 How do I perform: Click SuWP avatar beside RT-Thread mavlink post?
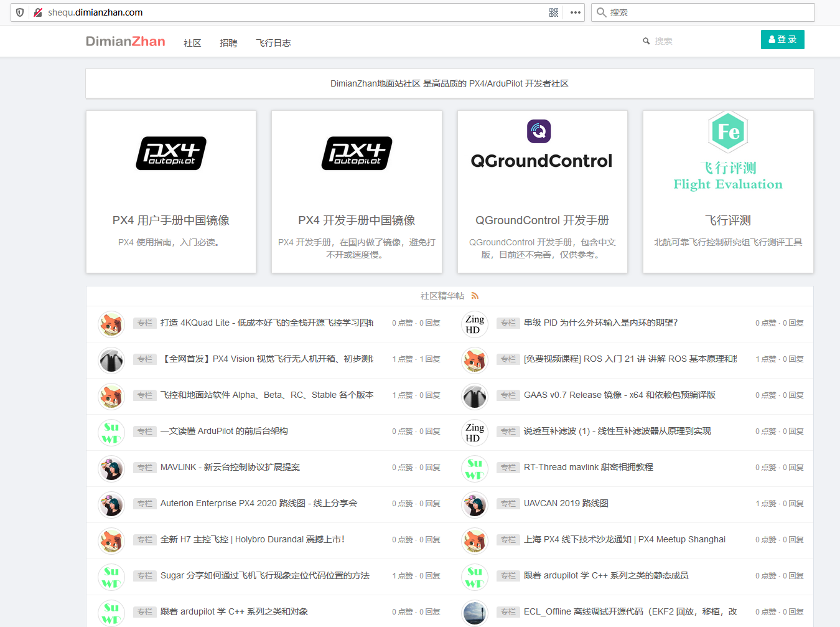[x=475, y=469]
